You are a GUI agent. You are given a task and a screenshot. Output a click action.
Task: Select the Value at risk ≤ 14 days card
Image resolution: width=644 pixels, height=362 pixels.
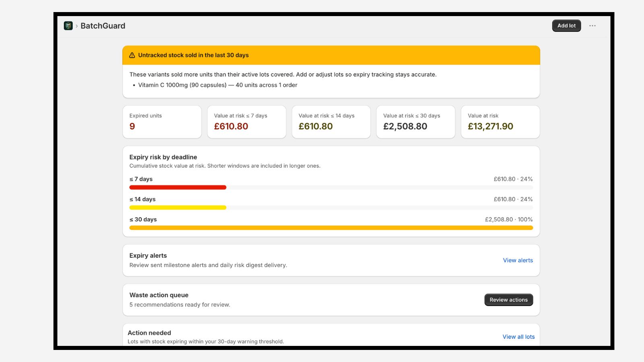(x=331, y=122)
